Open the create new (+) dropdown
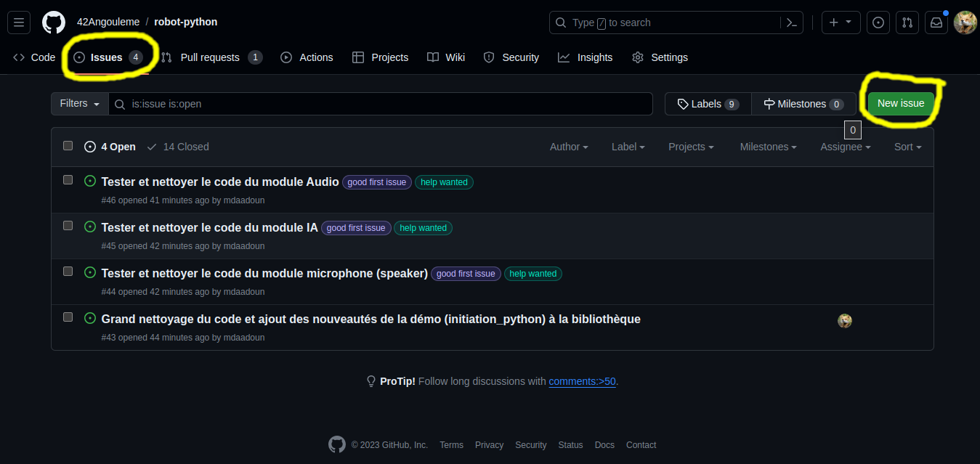980x464 pixels. click(841, 23)
